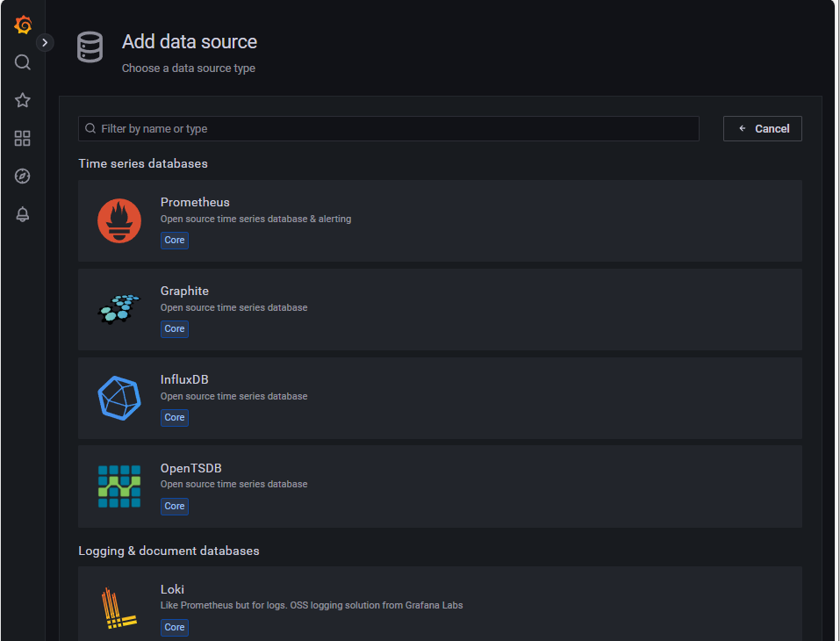
Task: Open the Dashboards grid icon
Action: click(23, 138)
